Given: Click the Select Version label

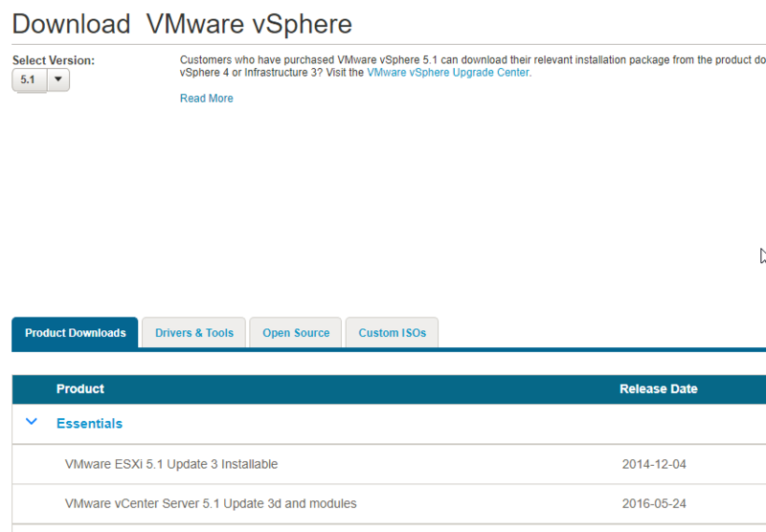Looking at the screenshot, I should (x=54, y=60).
